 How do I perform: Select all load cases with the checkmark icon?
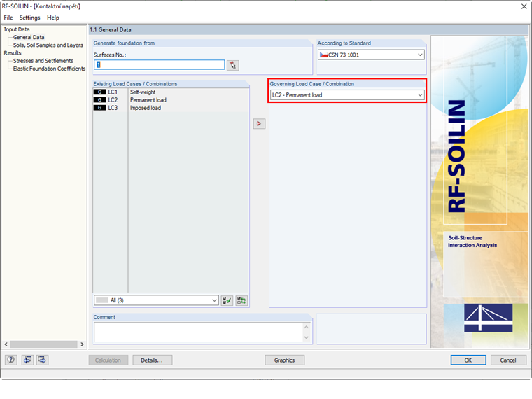[x=227, y=300]
